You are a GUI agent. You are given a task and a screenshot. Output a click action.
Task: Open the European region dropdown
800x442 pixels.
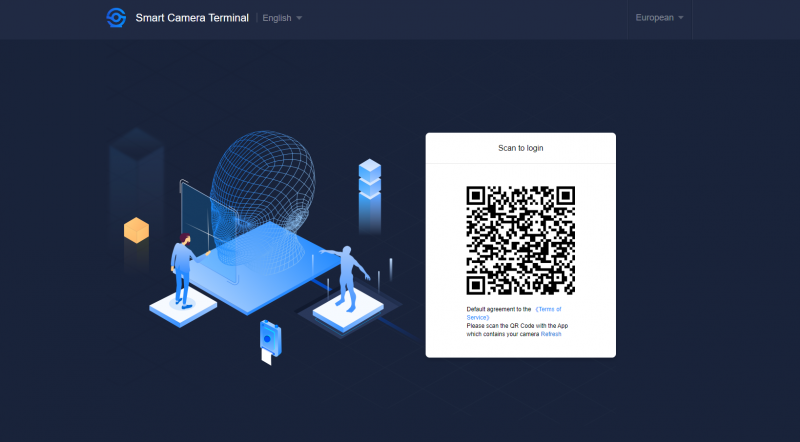[x=659, y=17]
